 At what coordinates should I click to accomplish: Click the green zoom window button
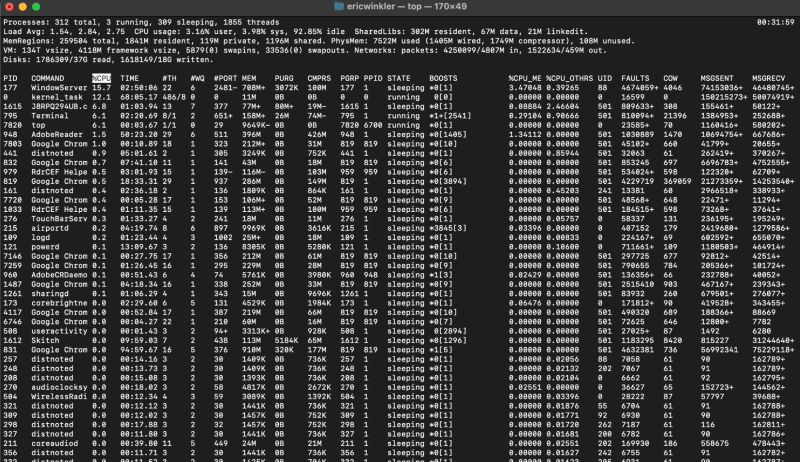tap(36, 7)
